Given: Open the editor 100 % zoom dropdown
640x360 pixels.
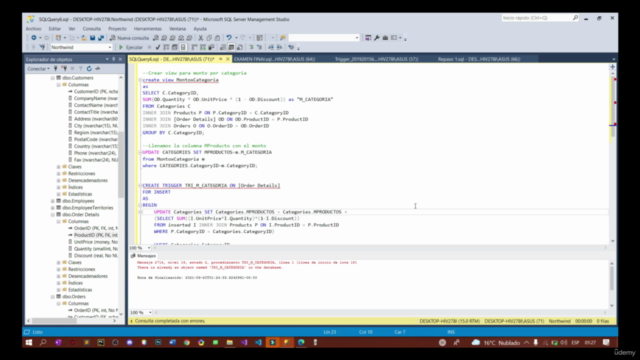Looking at the screenshot, I should (149, 248).
